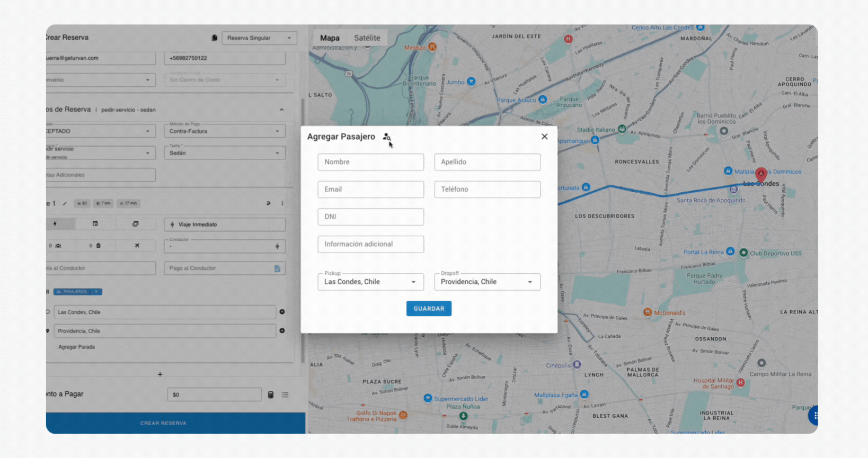Click the passenger search icon beside Agregar Pasajero
868x458 pixels.
386,137
